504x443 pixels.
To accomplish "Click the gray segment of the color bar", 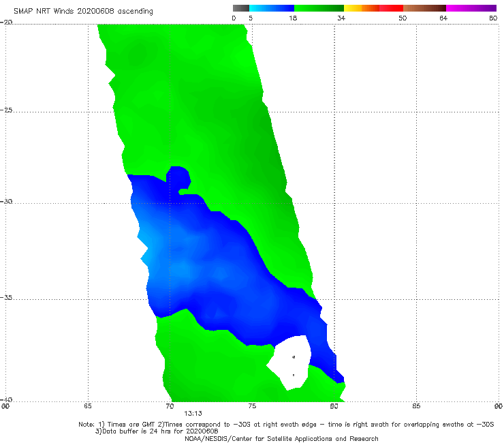I will [x=240, y=8].
